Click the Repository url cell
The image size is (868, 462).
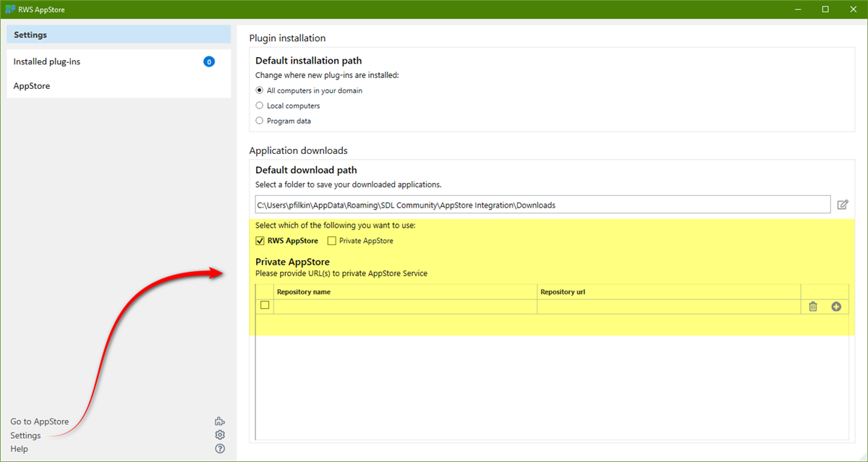pyautogui.click(x=669, y=307)
